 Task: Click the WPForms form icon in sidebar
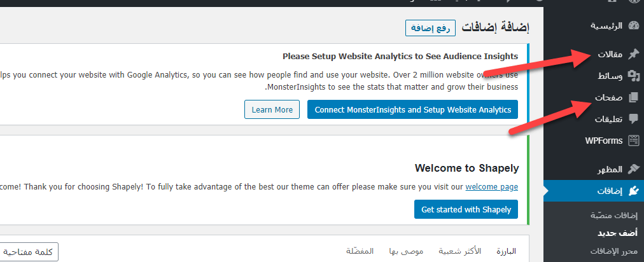click(634, 141)
